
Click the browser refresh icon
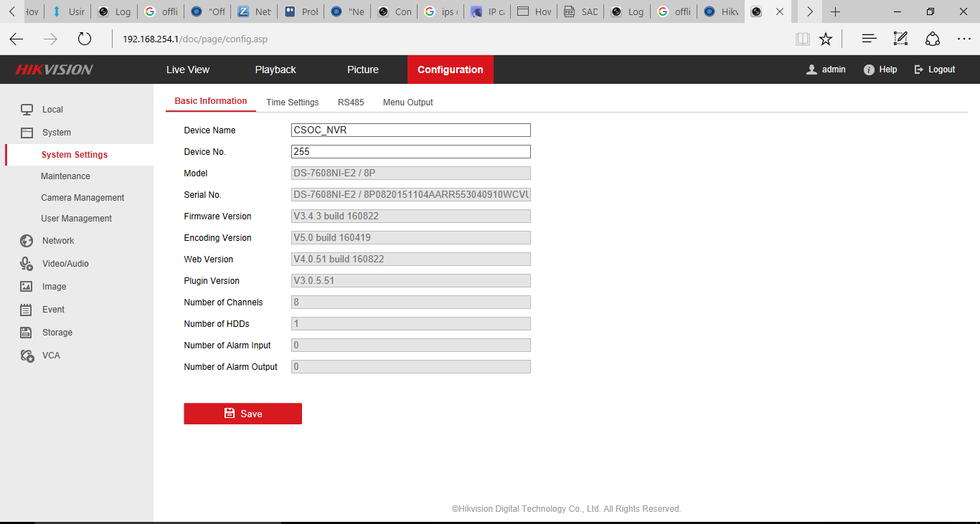click(x=85, y=39)
